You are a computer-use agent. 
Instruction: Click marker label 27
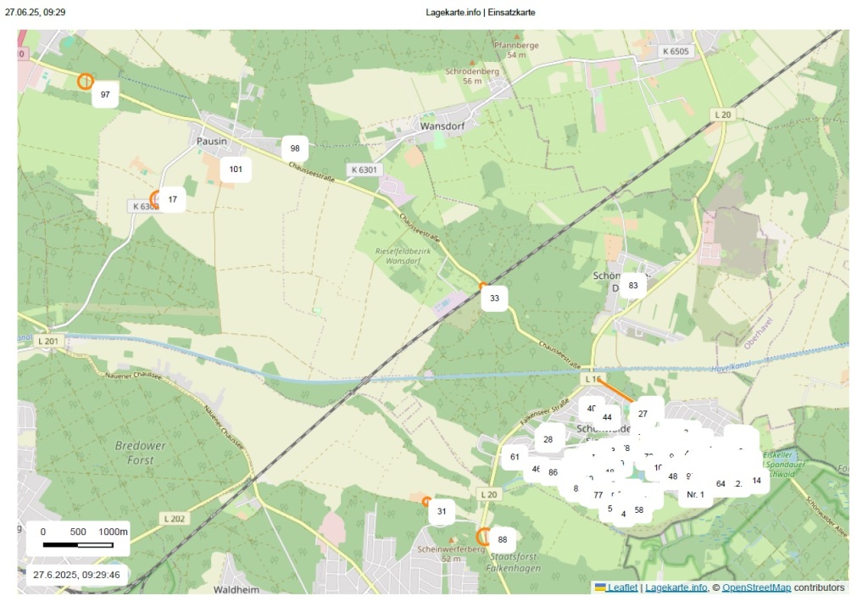tap(643, 414)
